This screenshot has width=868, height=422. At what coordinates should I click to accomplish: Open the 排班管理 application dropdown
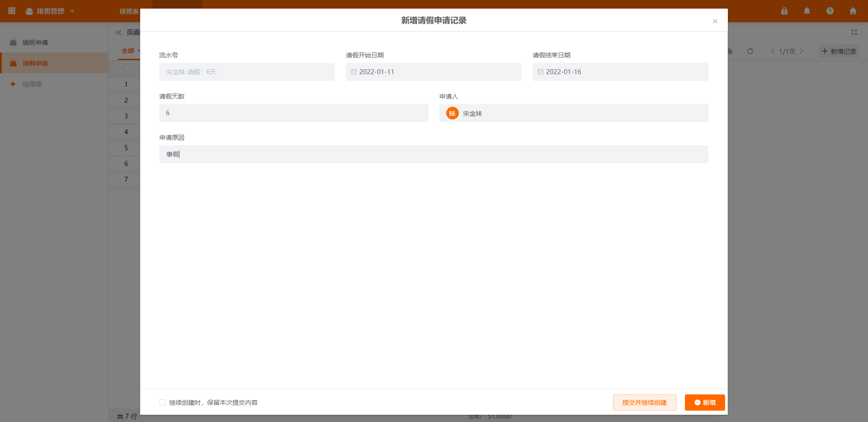point(50,11)
